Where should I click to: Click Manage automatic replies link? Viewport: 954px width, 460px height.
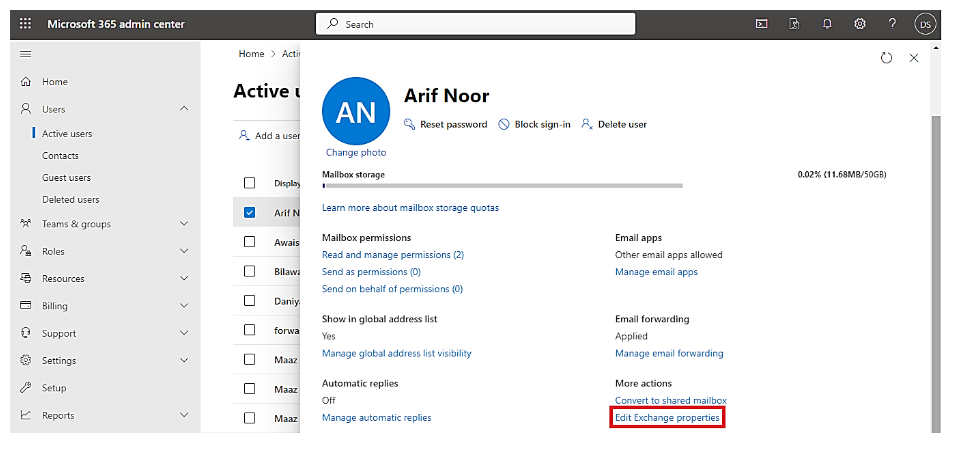tap(377, 418)
